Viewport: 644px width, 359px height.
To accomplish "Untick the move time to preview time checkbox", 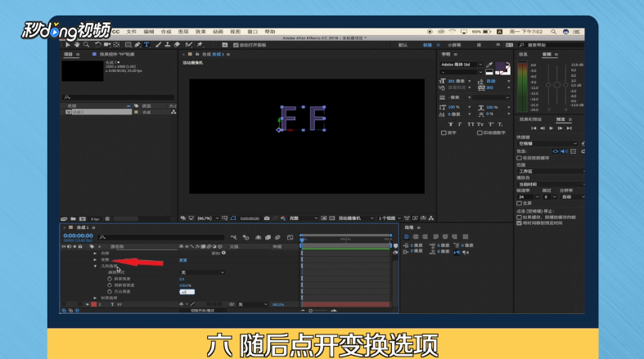I will (519, 223).
